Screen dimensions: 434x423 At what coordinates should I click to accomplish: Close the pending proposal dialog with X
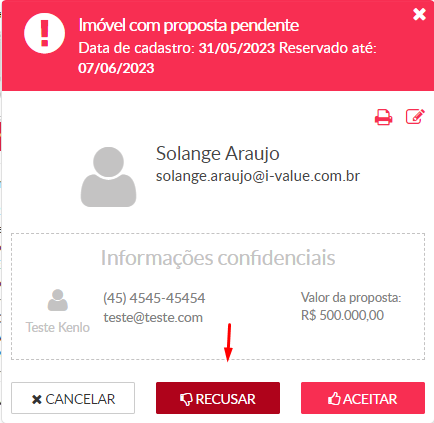(419, 14)
